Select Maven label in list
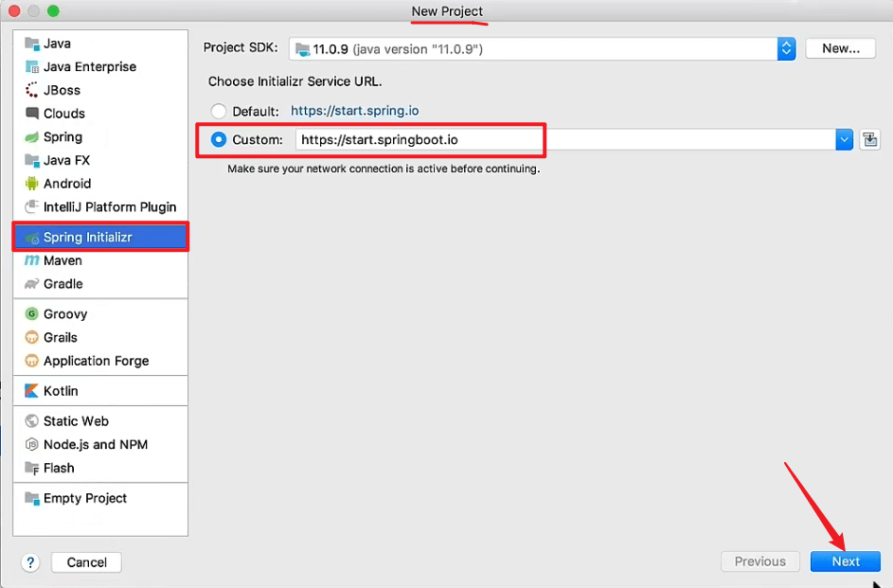The image size is (893, 588). click(63, 260)
